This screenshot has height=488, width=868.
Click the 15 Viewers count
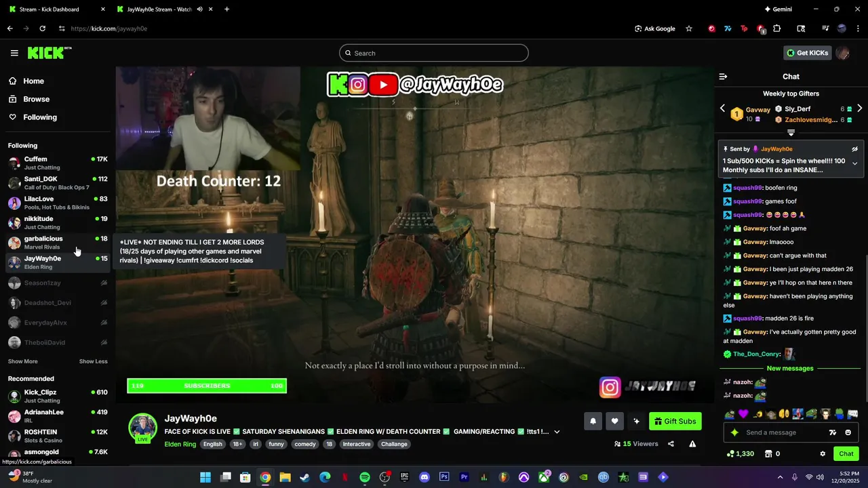pyautogui.click(x=636, y=444)
